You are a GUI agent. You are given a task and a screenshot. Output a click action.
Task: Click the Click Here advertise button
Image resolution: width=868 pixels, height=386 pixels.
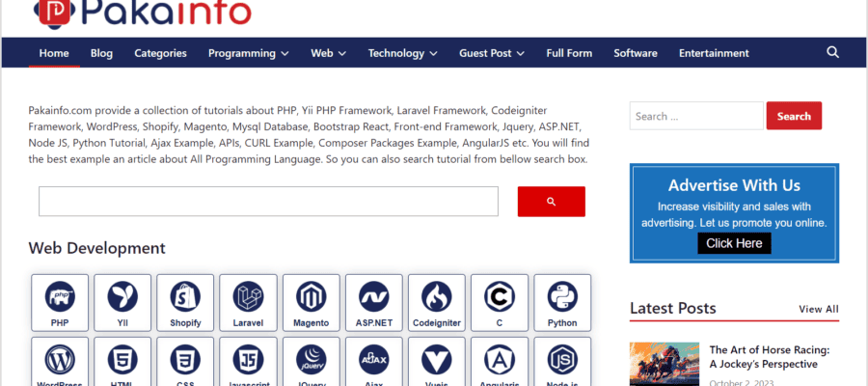(x=734, y=243)
